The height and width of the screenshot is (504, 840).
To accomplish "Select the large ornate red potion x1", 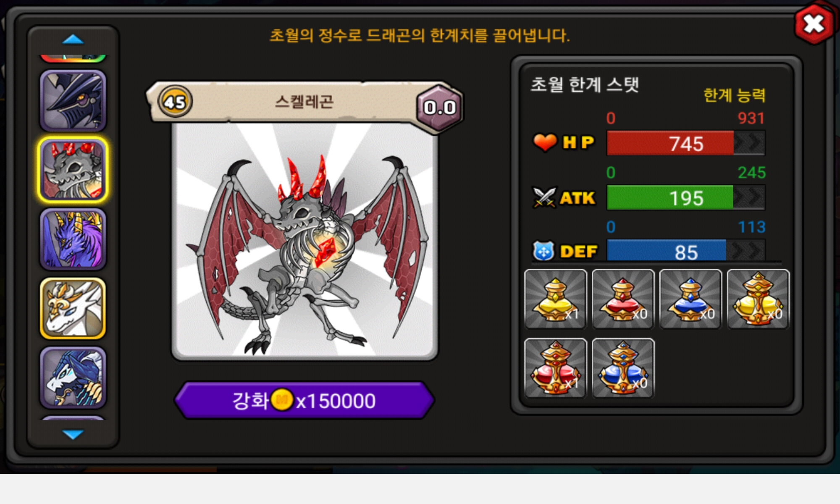I will [556, 368].
